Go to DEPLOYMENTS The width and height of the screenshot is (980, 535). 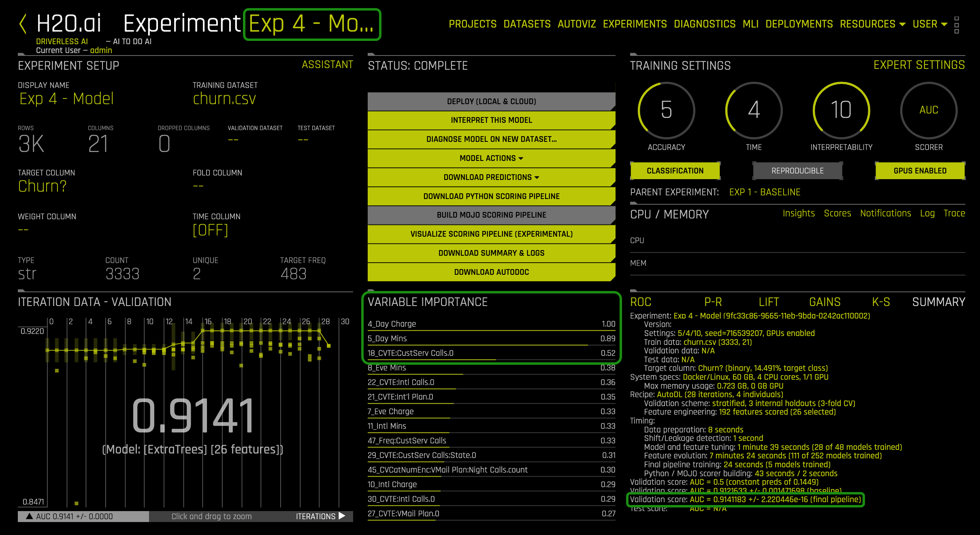click(x=799, y=24)
